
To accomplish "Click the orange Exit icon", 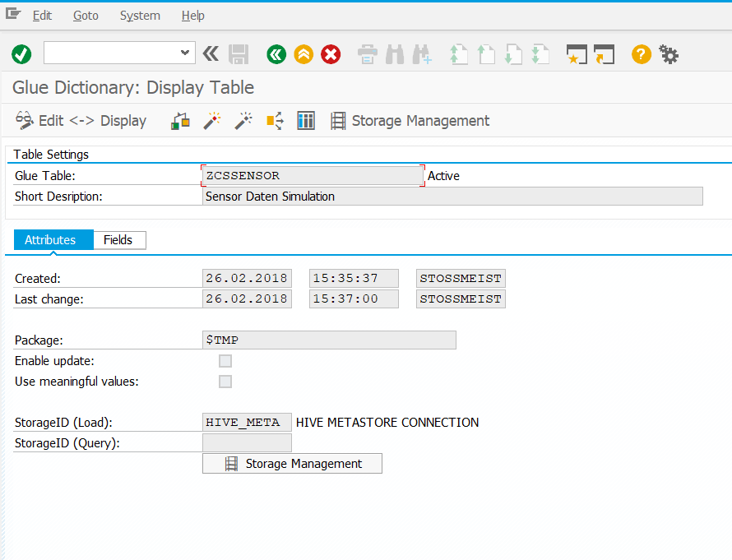I will click(x=303, y=54).
